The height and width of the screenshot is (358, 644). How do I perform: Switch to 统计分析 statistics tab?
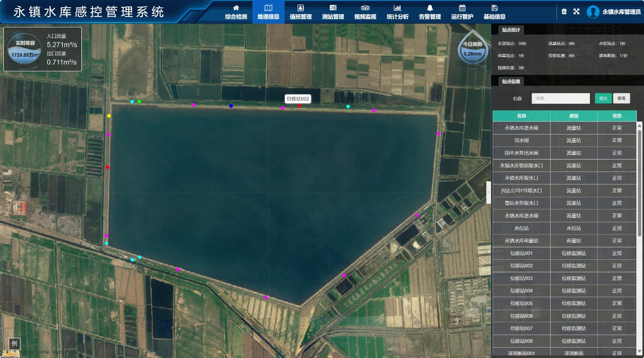click(x=397, y=12)
